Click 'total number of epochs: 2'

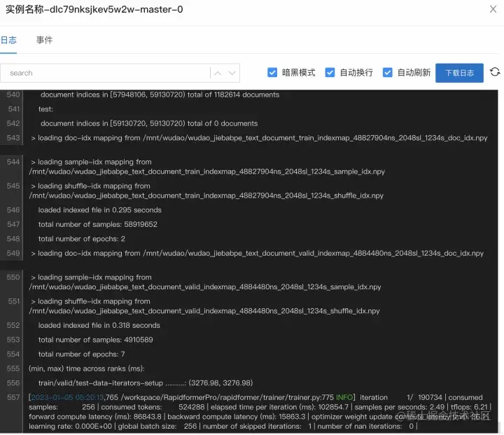coord(82,239)
